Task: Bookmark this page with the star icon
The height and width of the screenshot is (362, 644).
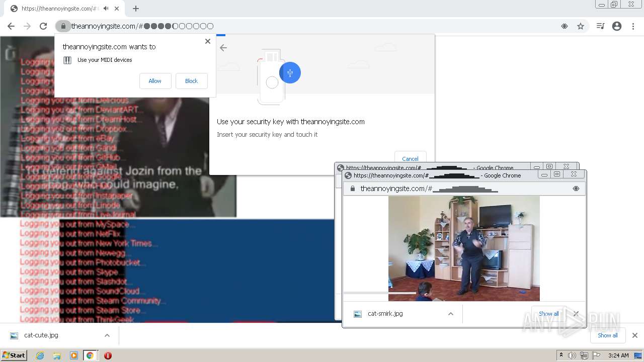Action: coord(581,26)
